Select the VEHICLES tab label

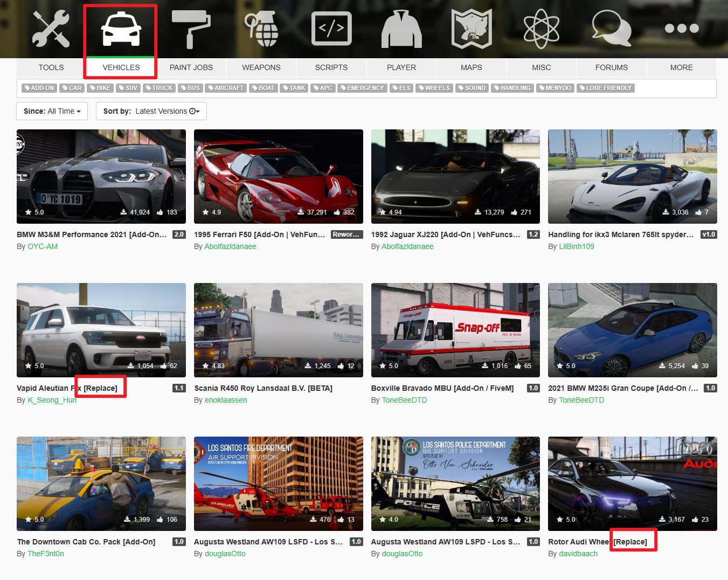pyautogui.click(x=121, y=67)
